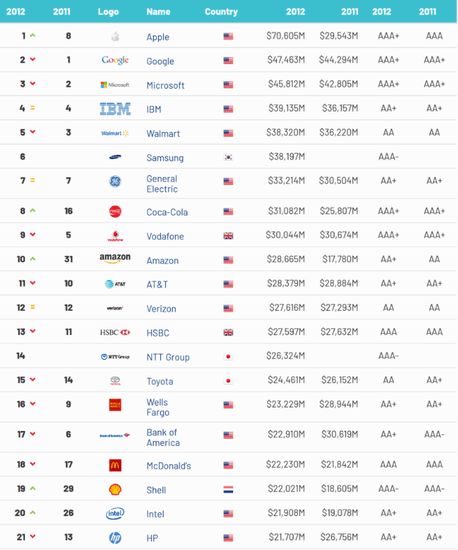Click the Google logo image

115,60
